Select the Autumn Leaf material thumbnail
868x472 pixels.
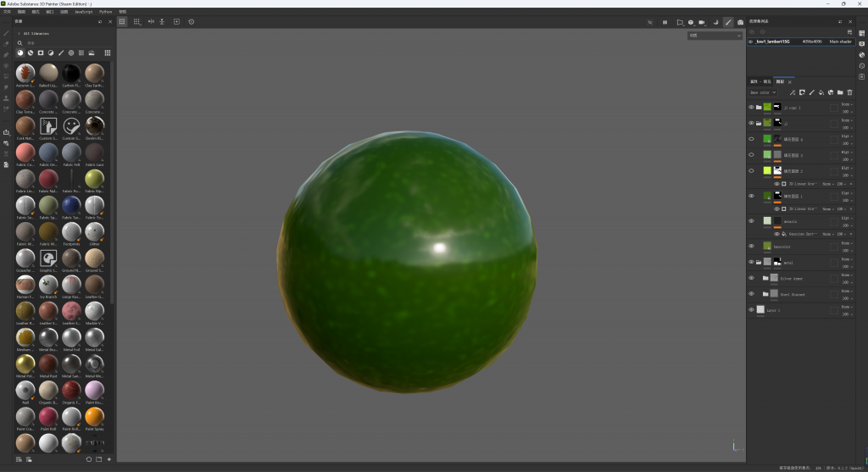pos(25,73)
